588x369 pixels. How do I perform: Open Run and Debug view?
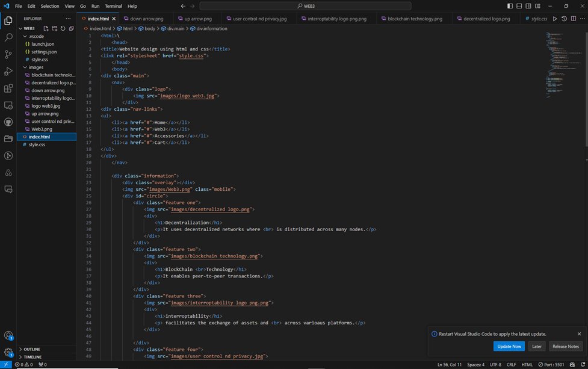[8, 71]
